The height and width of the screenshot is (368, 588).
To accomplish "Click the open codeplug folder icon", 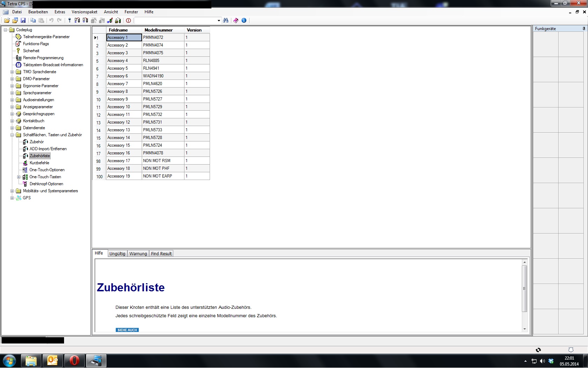I will tap(7, 20).
